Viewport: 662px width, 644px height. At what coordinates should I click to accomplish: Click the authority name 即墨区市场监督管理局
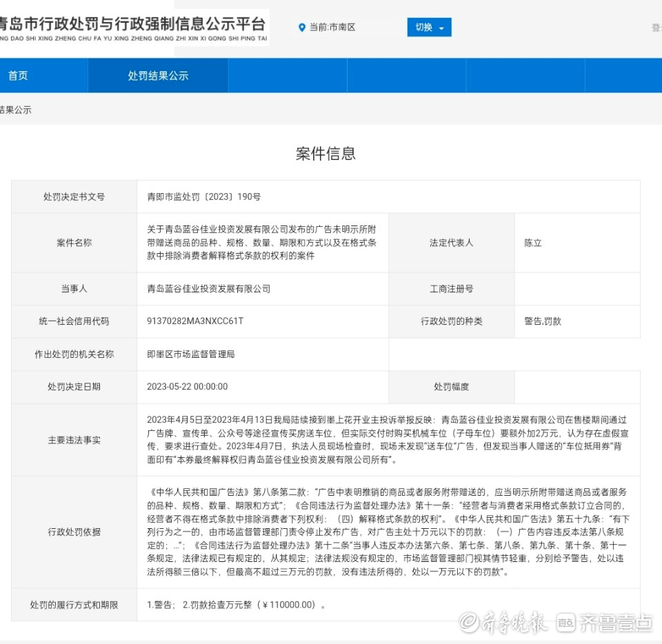click(x=191, y=354)
